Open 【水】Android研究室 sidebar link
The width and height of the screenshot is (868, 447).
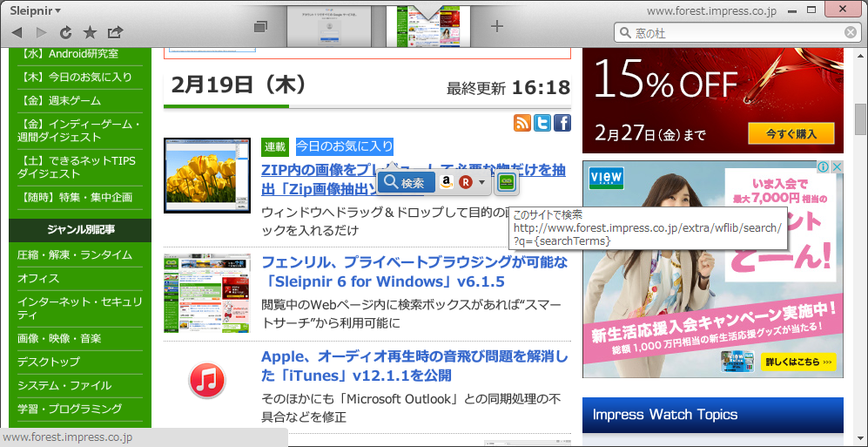coord(68,54)
